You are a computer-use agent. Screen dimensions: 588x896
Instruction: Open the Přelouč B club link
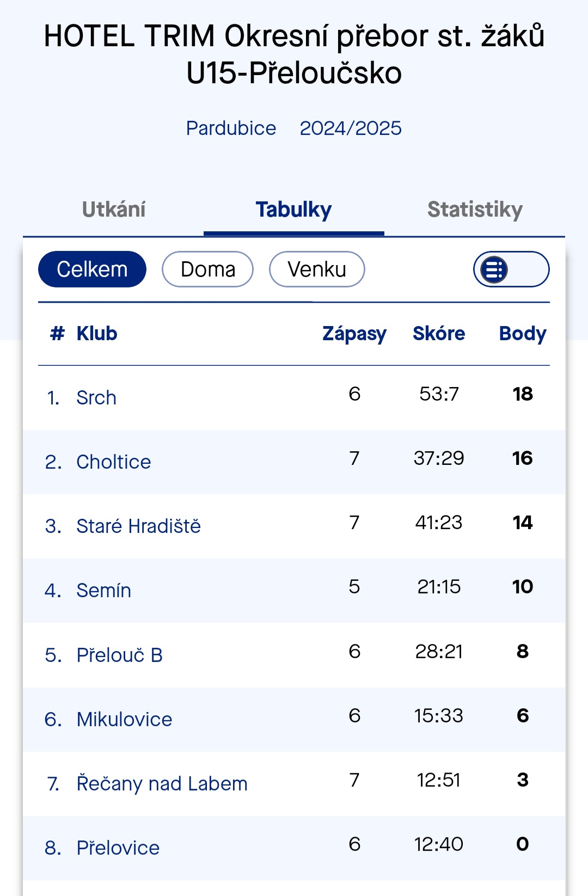coord(119,655)
